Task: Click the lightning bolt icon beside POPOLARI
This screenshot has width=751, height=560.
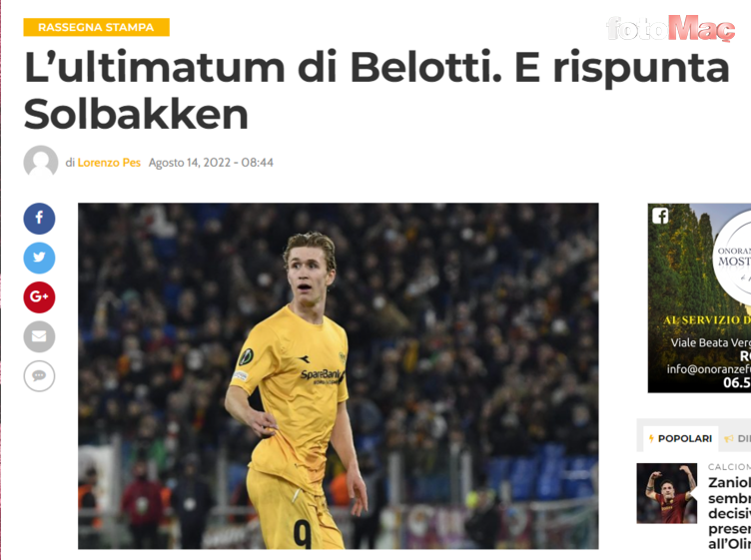Action: [x=651, y=438]
